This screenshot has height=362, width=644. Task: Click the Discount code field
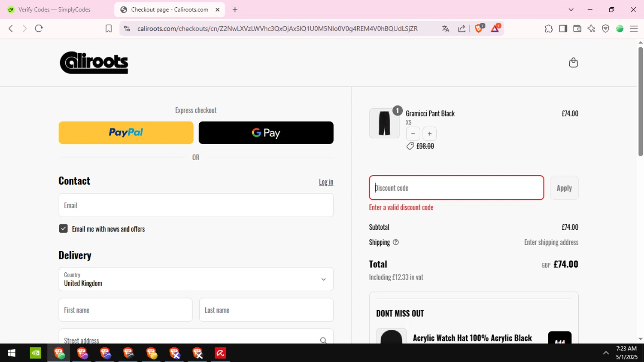(x=456, y=188)
